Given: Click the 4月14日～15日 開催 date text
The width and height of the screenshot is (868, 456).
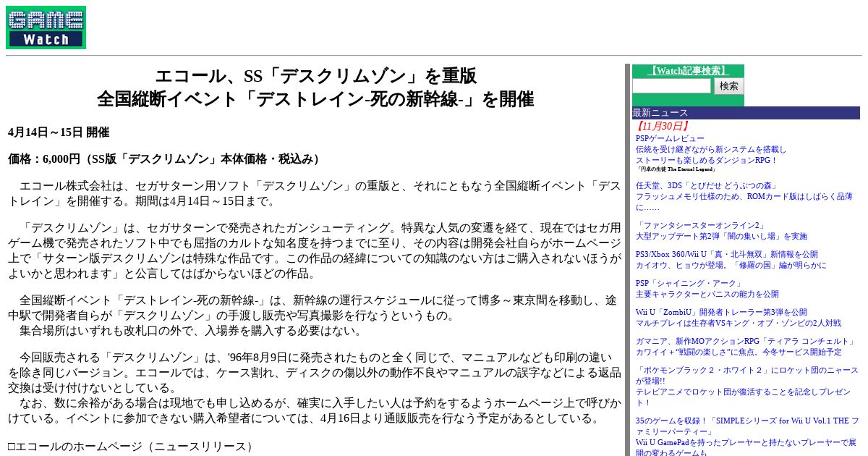Looking at the screenshot, I should point(59,132).
